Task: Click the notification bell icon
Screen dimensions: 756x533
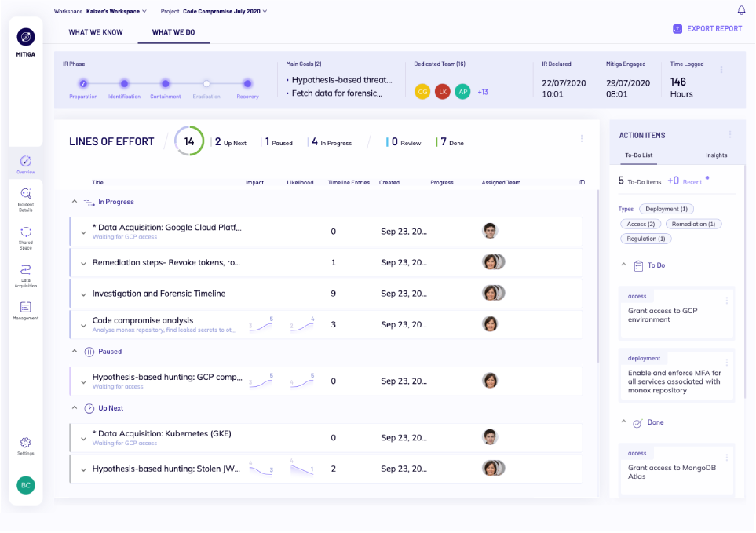Action: pyautogui.click(x=741, y=10)
